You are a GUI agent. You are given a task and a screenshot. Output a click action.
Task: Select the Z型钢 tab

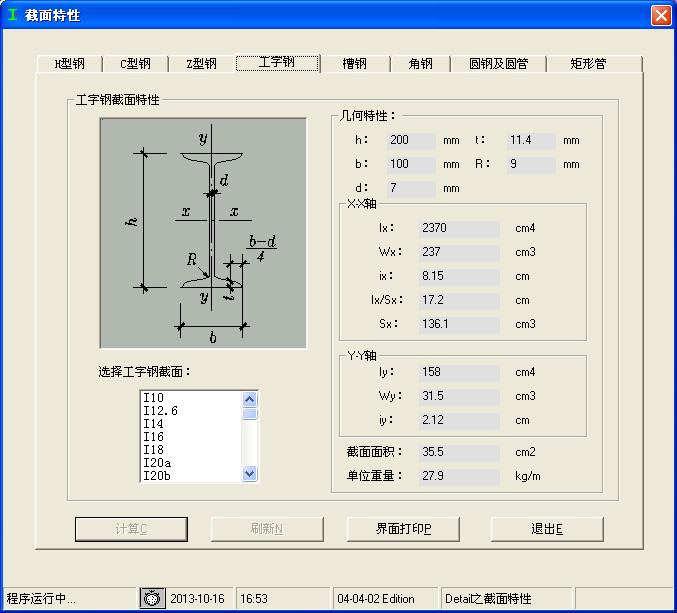pyautogui.click(x=201, y=64)
